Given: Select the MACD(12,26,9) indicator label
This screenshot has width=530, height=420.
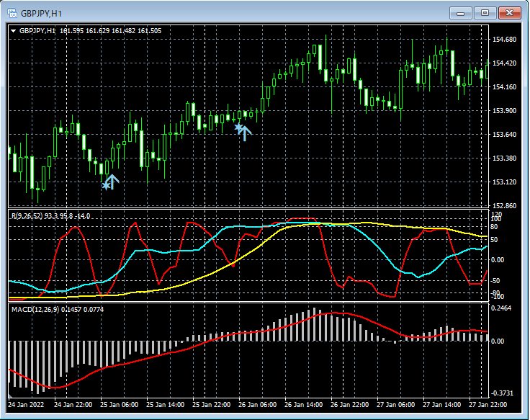Looking at the screenshot, I should click(36, 310).
